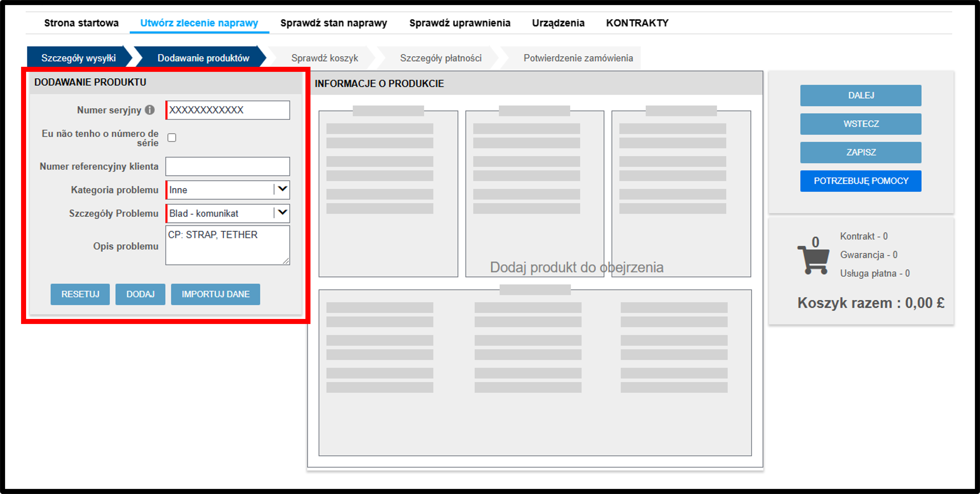The height and width of the screenshot is (494, 980).
Task: Open KONTRAKTY tab
Action: point(637,23)
